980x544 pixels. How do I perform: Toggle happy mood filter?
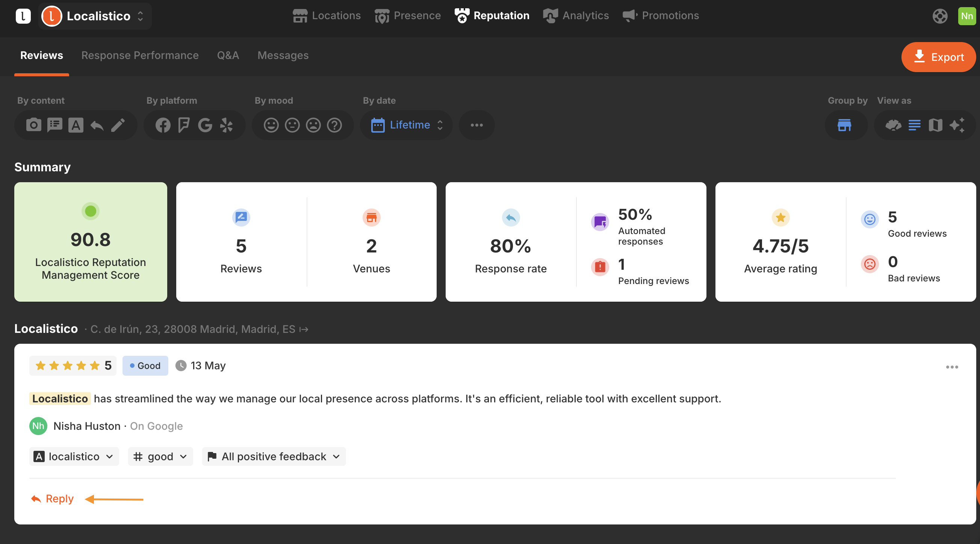pyautogui.click(x=271, y=125)
